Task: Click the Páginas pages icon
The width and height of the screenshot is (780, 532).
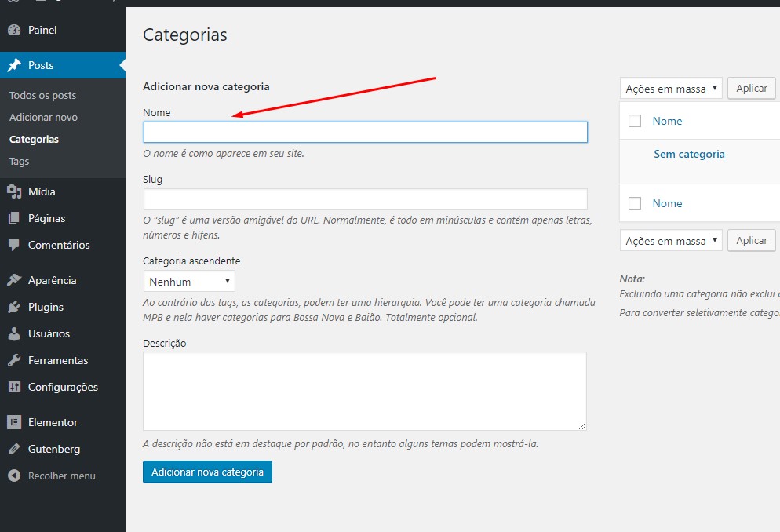Action: 14,218
